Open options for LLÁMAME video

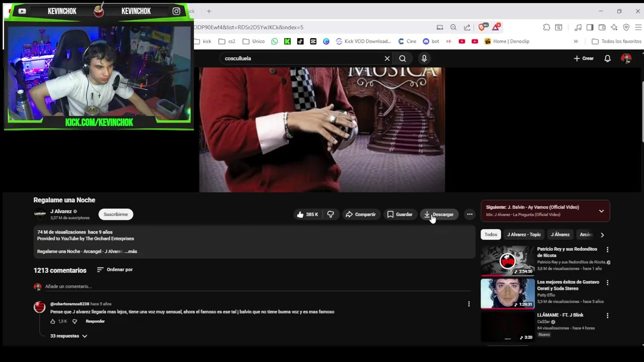607,316
